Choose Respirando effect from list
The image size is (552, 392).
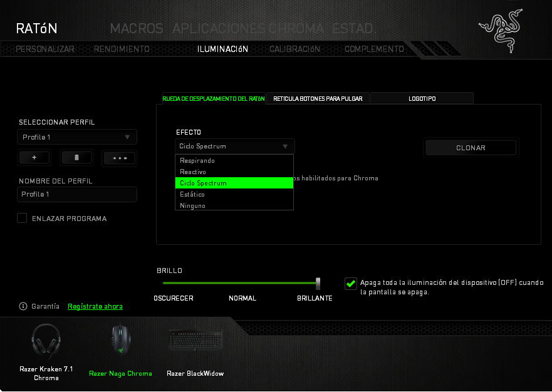point(234,160)
